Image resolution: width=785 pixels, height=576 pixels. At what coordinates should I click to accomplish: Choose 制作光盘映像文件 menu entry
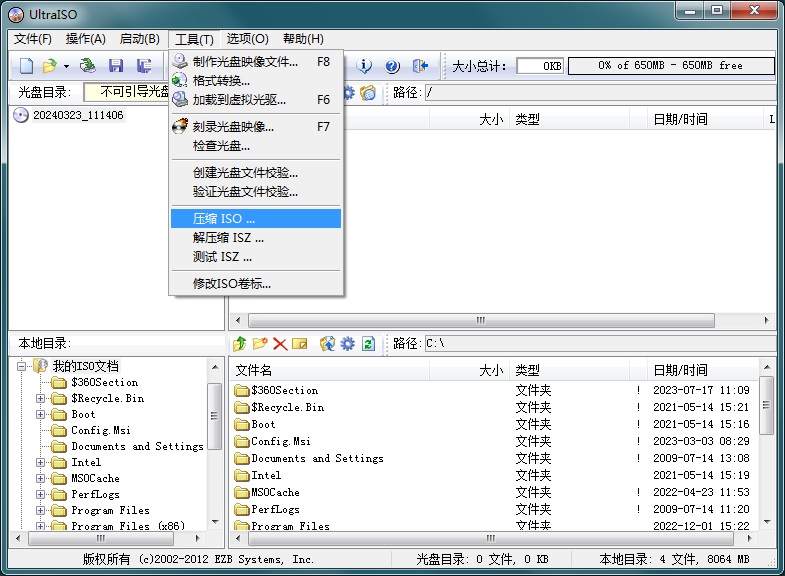point(256,62)
